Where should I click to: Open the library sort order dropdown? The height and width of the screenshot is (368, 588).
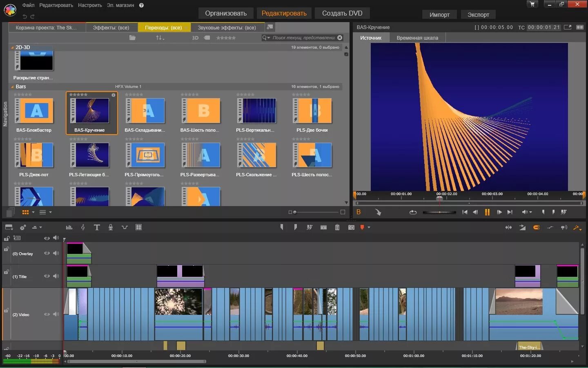pyautogui.click(x=160, y=38)
